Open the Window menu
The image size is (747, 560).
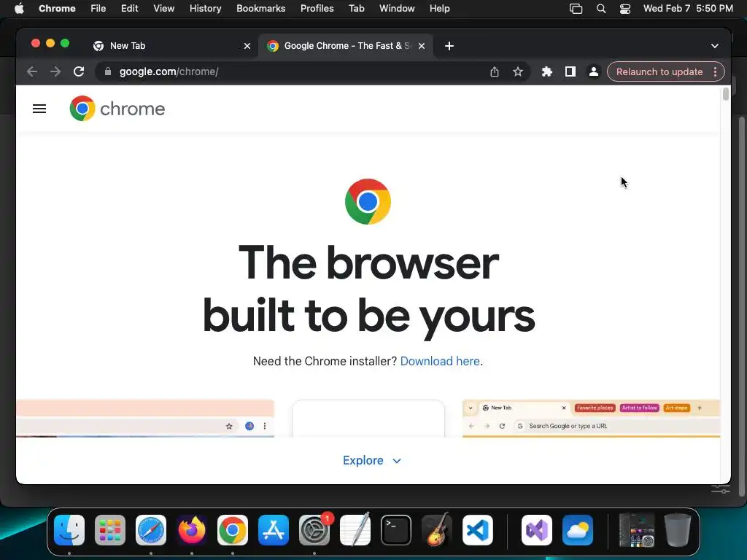(397, 8)
